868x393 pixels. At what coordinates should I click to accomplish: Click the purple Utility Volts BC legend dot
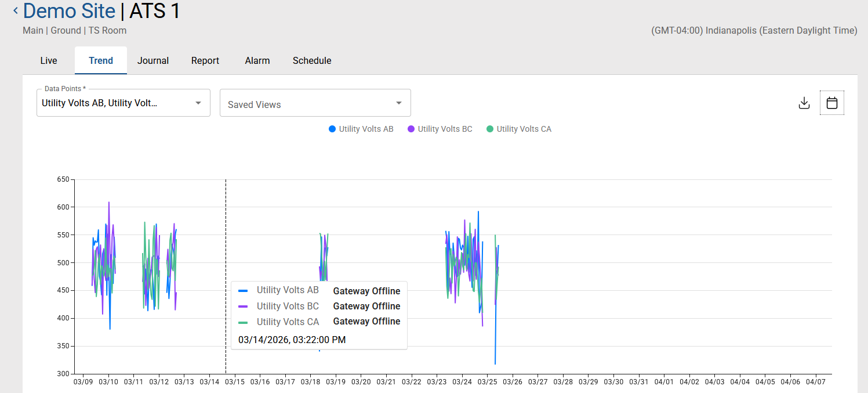pyautogui.click(x=411, y=129)
